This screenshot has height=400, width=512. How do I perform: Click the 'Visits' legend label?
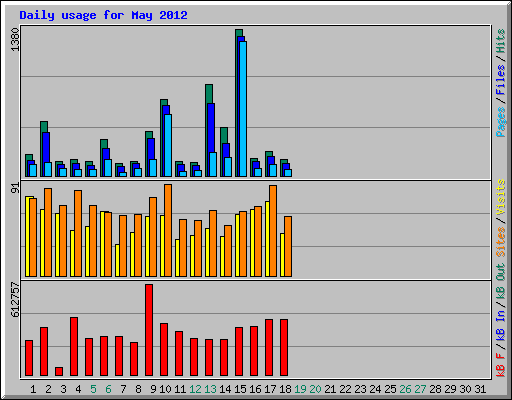tap(500, 197)
